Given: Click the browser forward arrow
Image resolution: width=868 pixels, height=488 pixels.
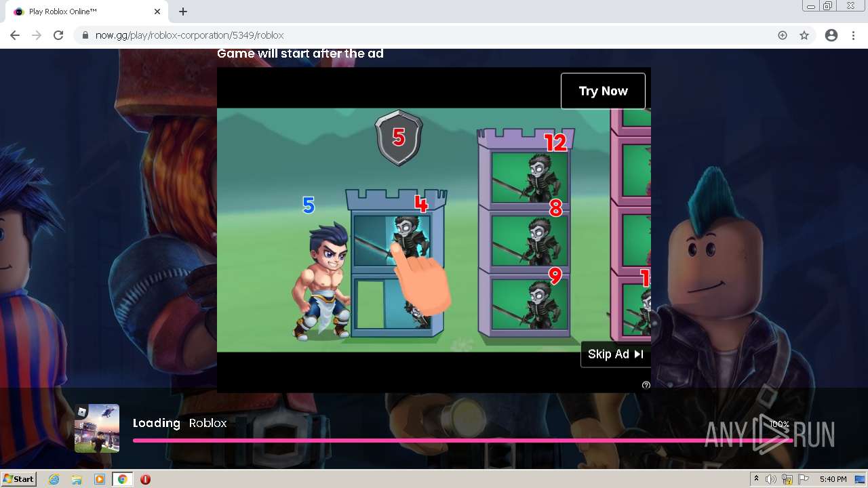Looking at the screenshot, I should tap(37, 35).
